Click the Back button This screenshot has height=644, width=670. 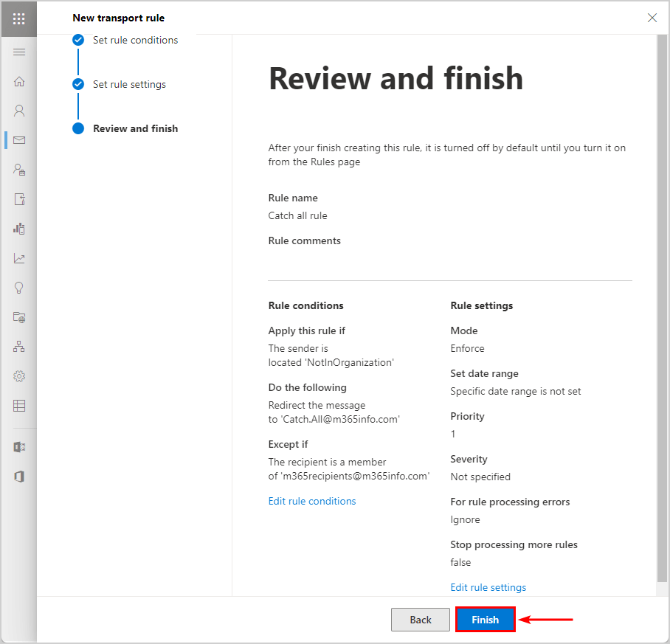click(421, 620)
